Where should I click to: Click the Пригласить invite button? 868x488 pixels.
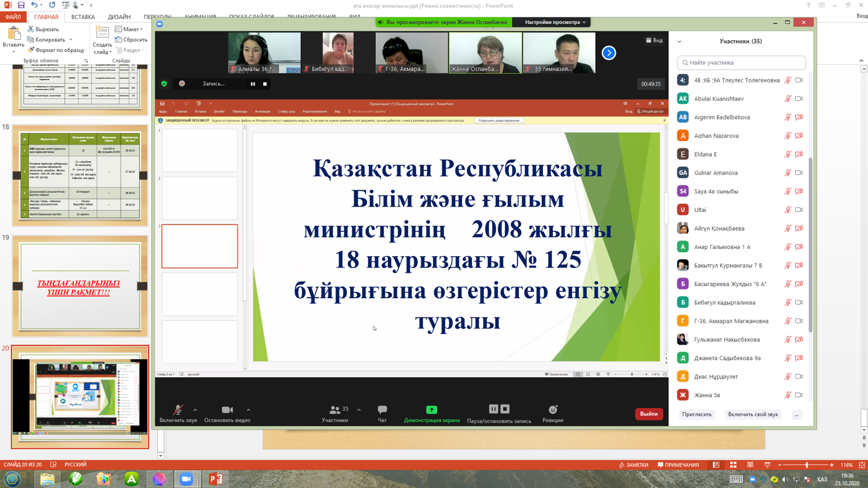696,415
